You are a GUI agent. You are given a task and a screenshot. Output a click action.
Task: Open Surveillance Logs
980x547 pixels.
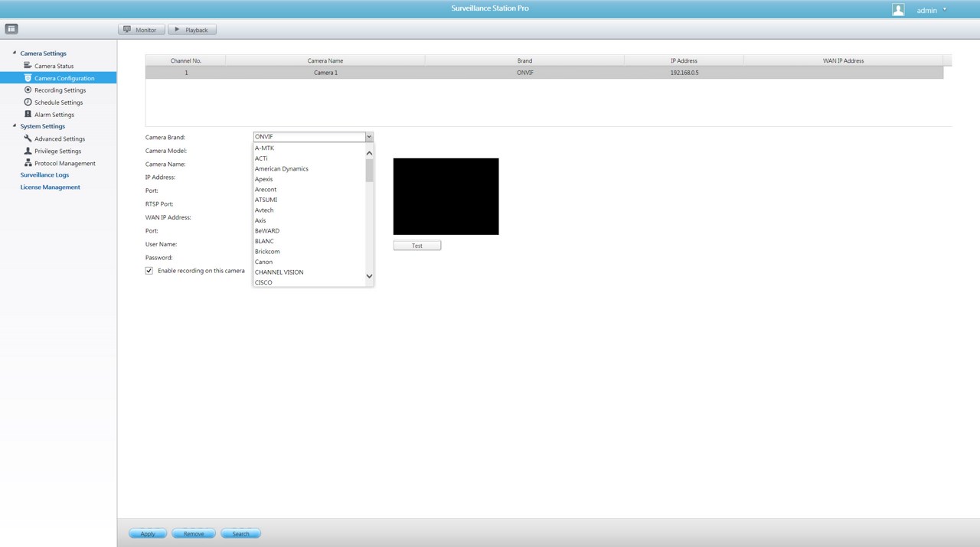tap(44, 175)
